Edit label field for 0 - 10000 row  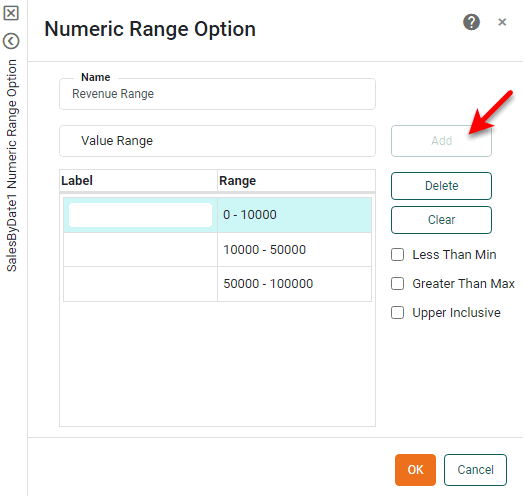[x=140, y=215]
